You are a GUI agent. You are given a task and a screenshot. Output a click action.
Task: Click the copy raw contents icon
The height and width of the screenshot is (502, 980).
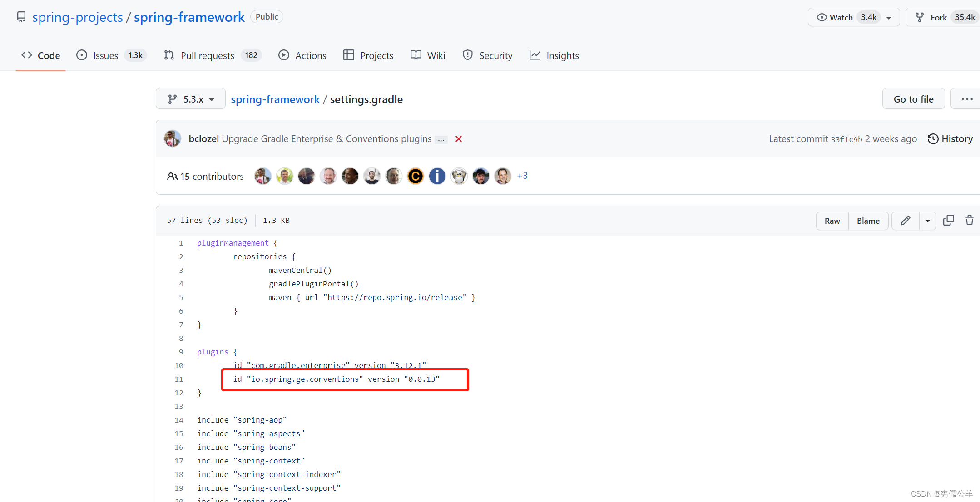pos(948,221)
